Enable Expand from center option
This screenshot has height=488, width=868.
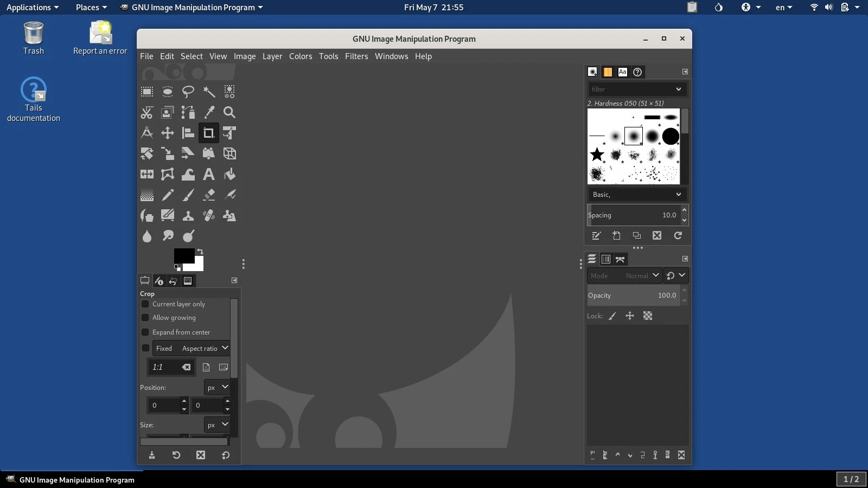[145, 332]
